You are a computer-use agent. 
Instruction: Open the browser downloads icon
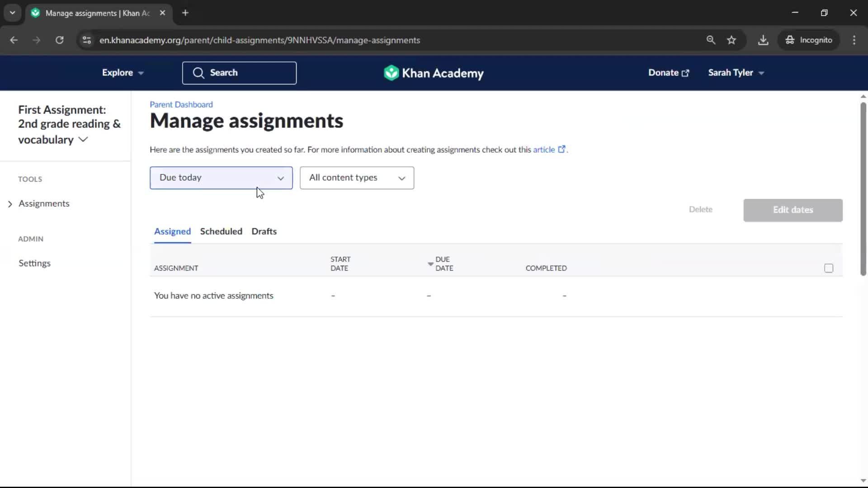[763, 40]
